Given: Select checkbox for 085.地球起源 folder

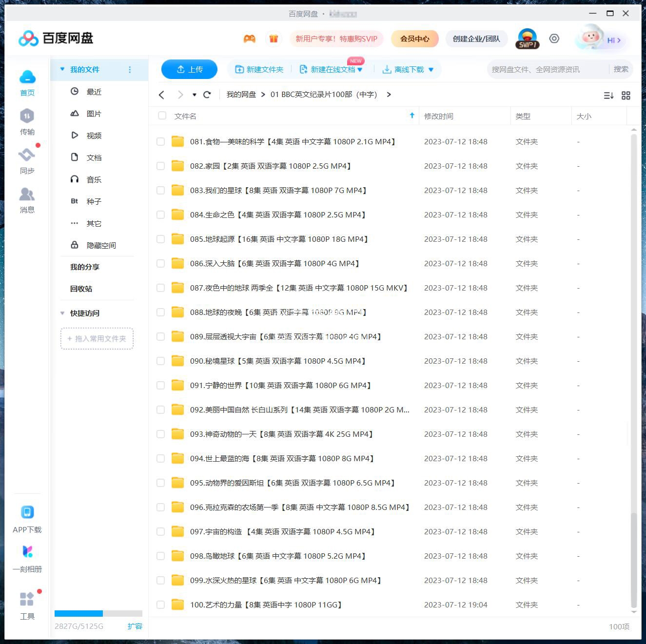Looking at the screenshot, I should click(160, 239).
